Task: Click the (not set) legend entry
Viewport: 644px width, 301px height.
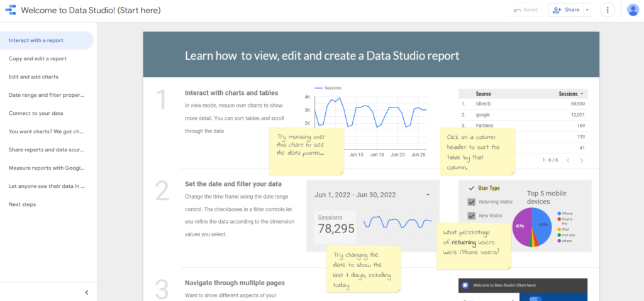Action: point(566,235)
